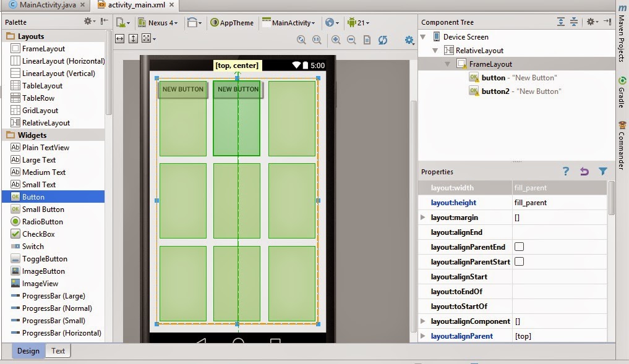
Task: Toggle the layout orientation icon
Action: click(x=192, y=22)
